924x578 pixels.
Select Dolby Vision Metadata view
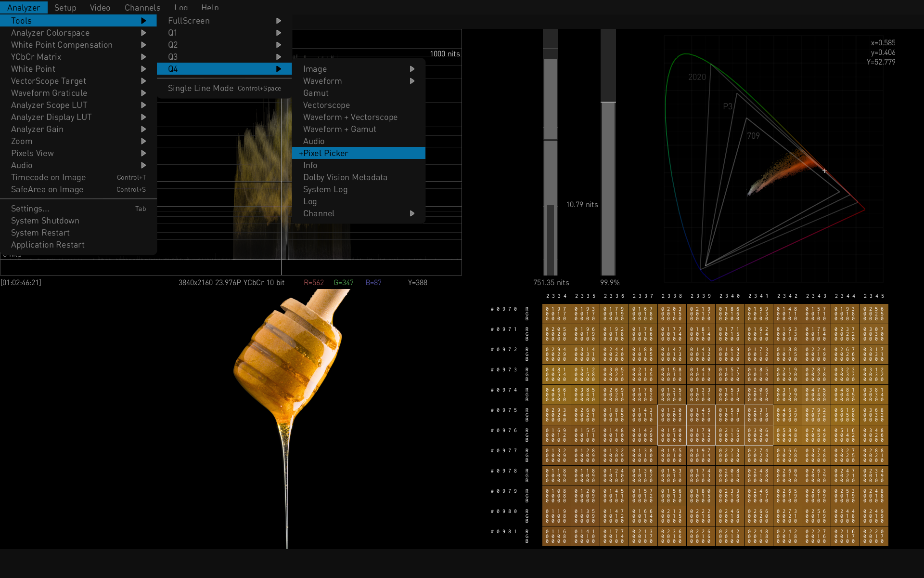[x=345, y=177]
